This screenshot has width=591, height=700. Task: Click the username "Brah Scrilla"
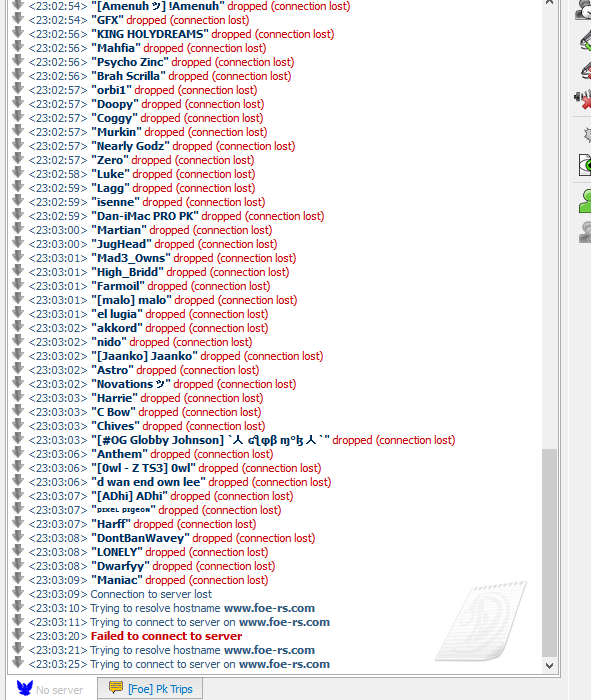click(x=129, y=76)
